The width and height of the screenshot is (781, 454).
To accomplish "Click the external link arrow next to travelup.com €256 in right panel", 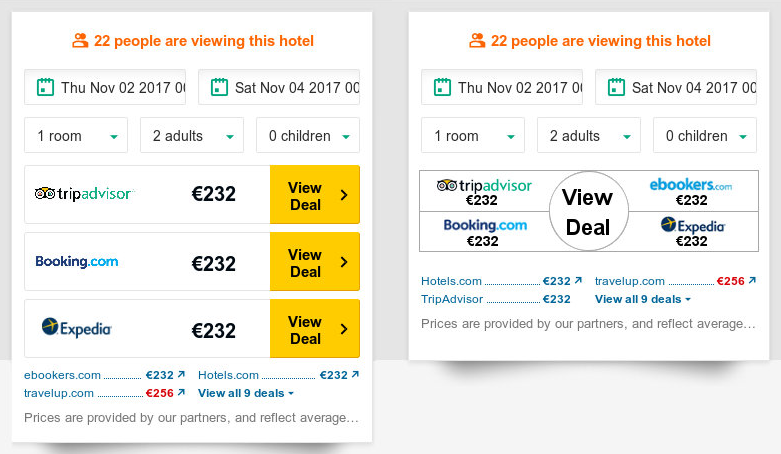I will (752, 281).
